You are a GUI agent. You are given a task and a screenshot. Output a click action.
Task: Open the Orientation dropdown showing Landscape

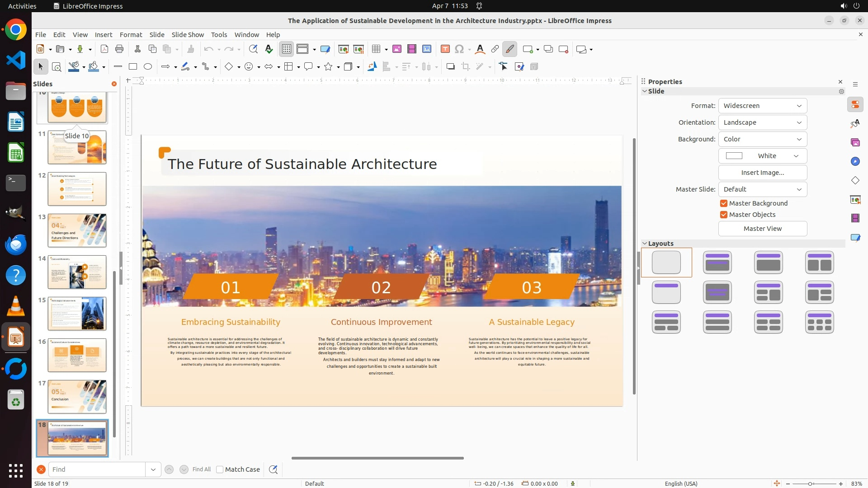[x=762, y=122]
